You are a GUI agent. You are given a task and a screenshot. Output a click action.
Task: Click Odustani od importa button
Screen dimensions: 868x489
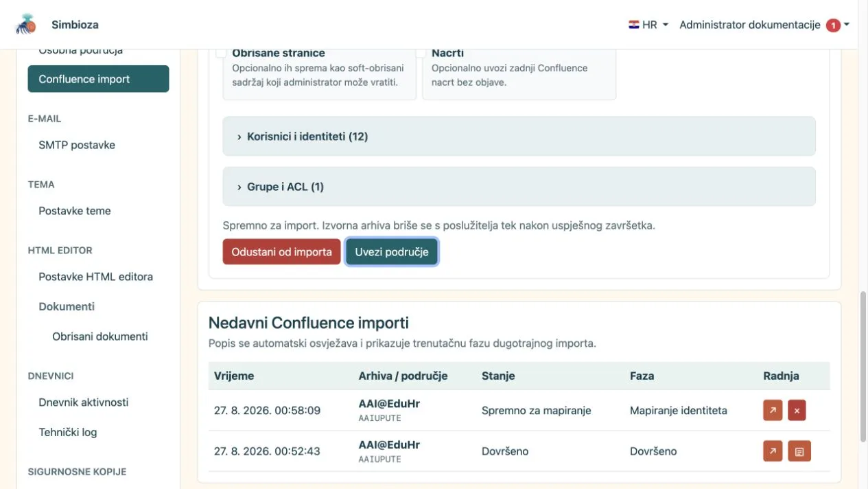(x=281, y=251)
